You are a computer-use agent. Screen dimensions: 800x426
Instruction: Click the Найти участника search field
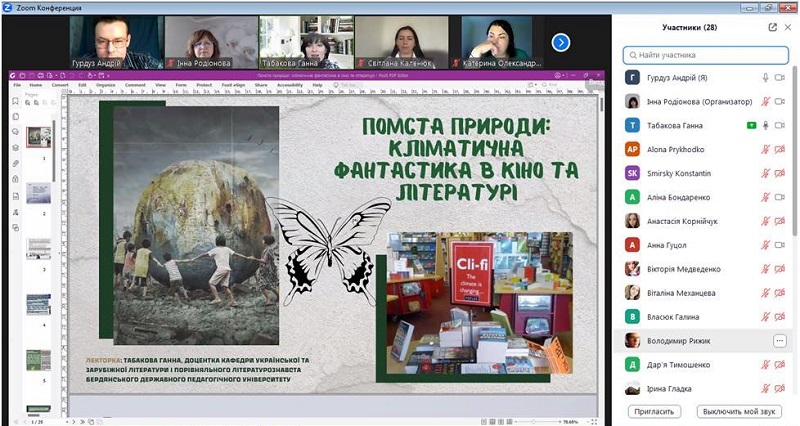(x=706, y=55)
